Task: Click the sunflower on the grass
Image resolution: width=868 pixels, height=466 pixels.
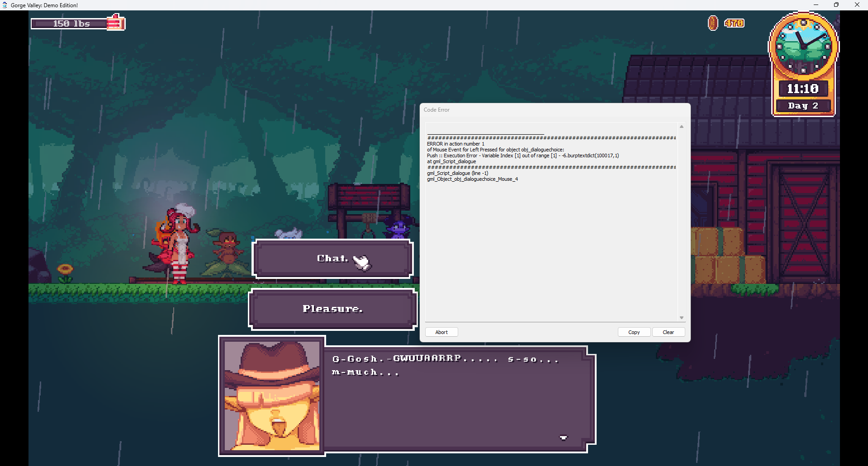Action: [65, 271]
